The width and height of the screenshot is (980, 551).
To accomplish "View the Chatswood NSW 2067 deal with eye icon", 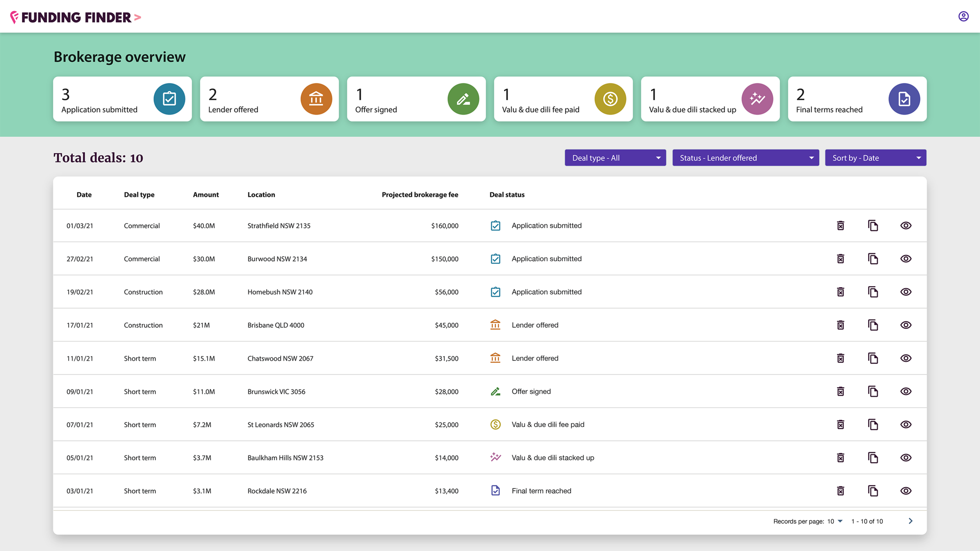I will [906, 358].
